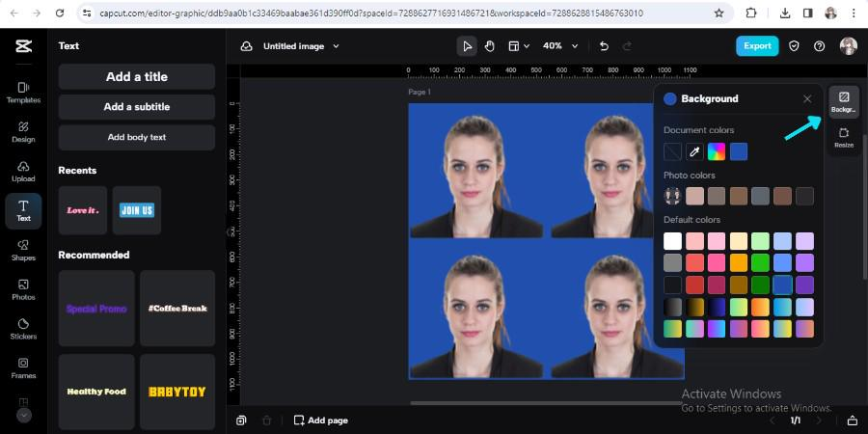Undo the last action
The width and height of the screenshot is (868, 434).
click(604, 46)
